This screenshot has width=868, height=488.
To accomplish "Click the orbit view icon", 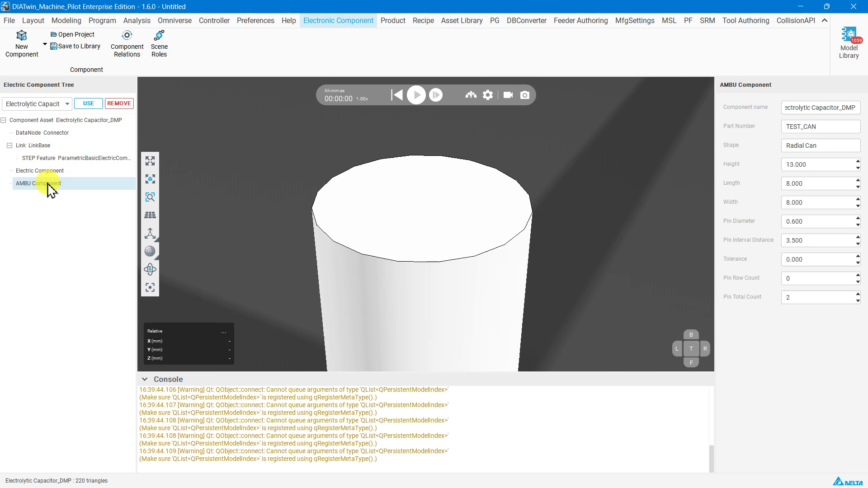I will (x=150, y=269).
